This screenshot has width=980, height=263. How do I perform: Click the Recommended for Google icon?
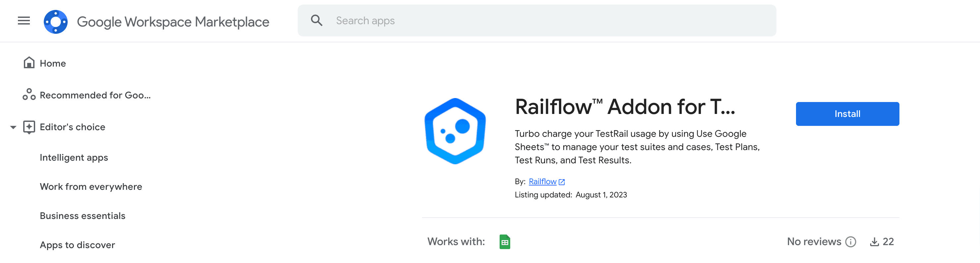coord(29,94)
